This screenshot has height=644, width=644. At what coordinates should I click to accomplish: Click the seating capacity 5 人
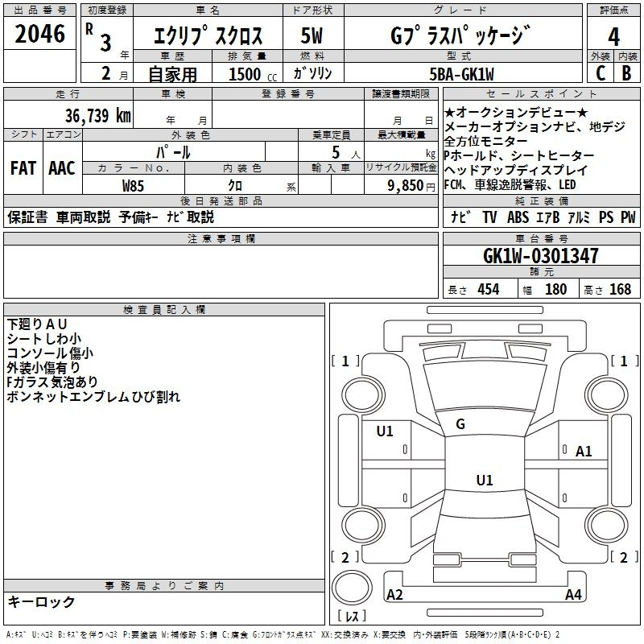click(x=346, y=152)
